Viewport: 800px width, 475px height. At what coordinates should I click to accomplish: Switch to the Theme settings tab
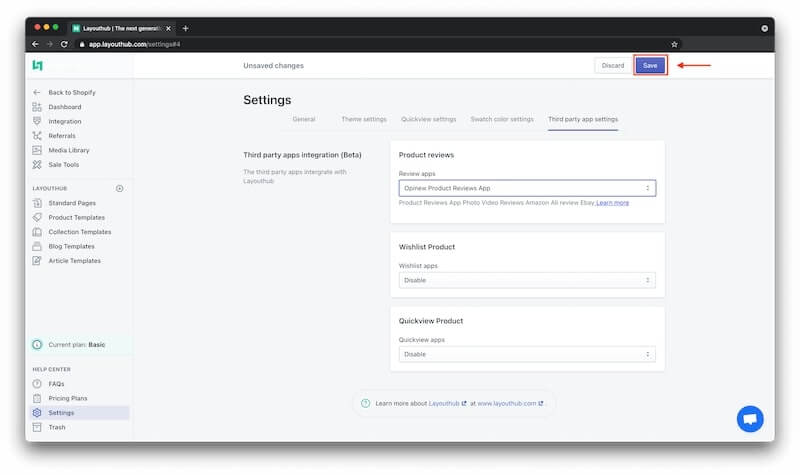click(364, 119)
